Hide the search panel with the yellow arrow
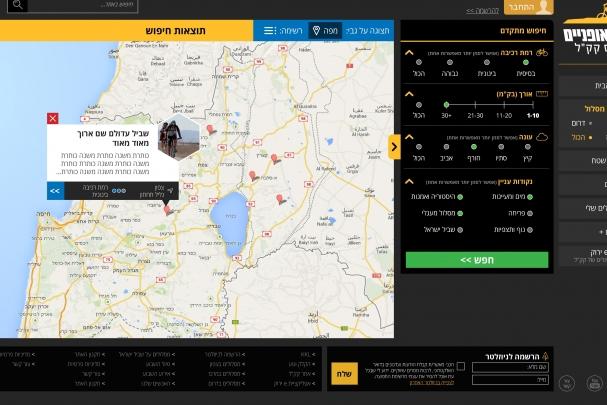This screenshot has width=607, height=405. tap(394, 147)
